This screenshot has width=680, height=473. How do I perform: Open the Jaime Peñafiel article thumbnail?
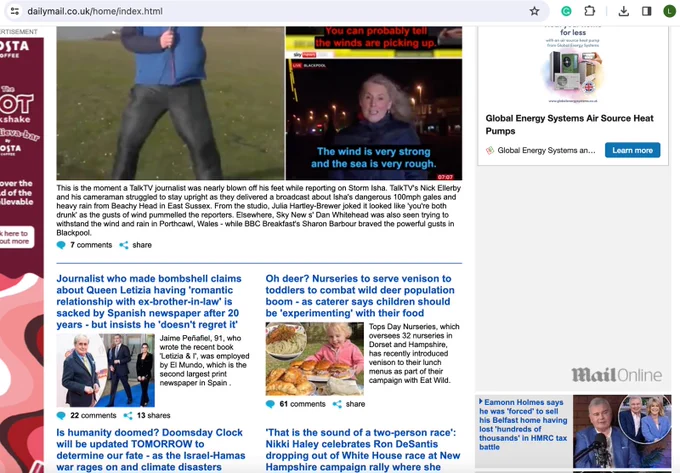[x=105, y=370]
